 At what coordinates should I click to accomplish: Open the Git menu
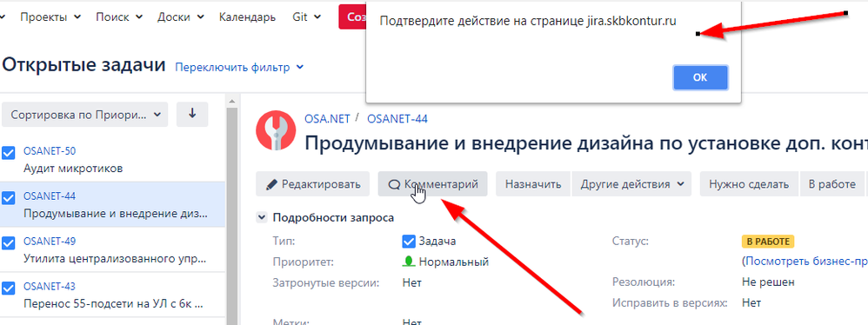[307, 17]
